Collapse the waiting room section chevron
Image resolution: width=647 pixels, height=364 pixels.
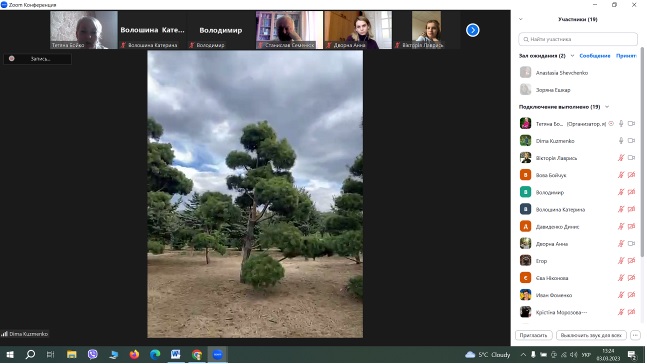(x=572, y=56)
